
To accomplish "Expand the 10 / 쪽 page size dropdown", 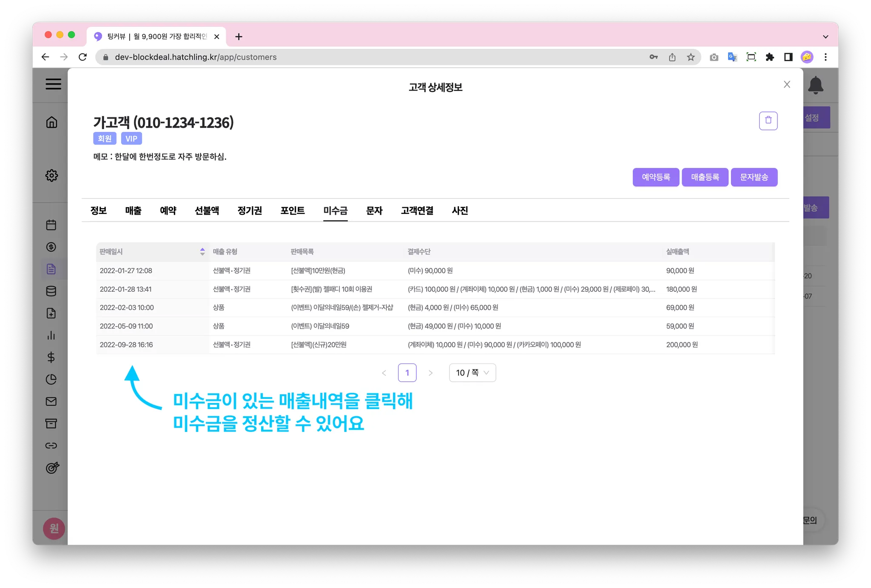I will pyautogui.click(x=472, y=373).
